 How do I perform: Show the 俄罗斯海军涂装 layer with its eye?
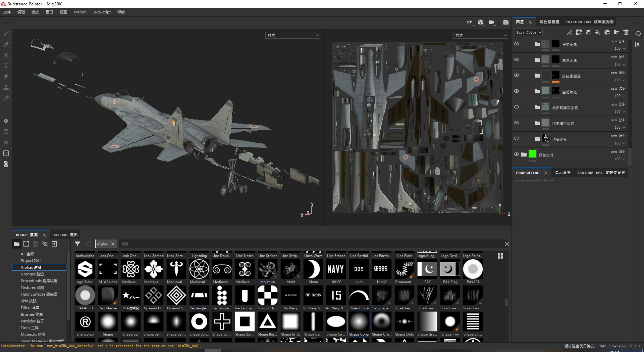click(517, 107)
